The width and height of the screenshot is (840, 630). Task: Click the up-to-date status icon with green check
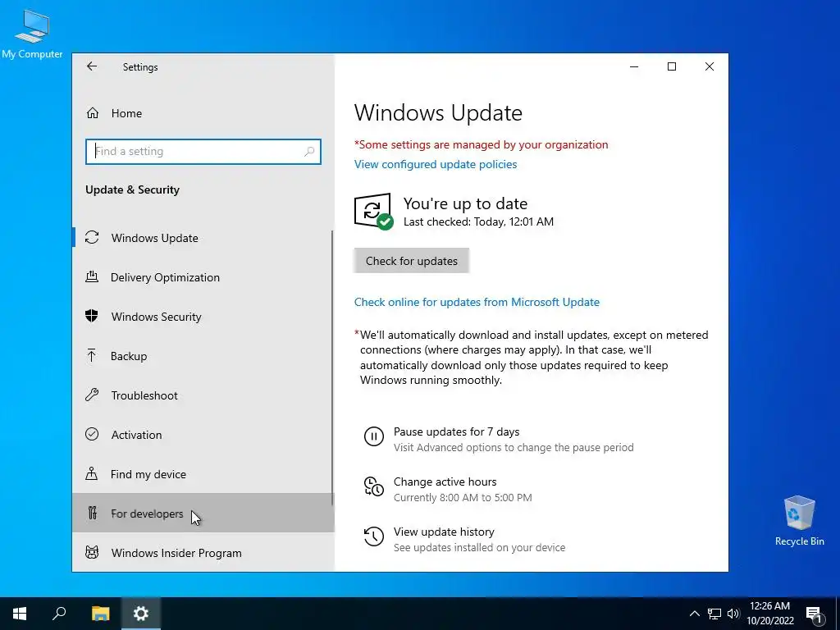pos(373,211)
